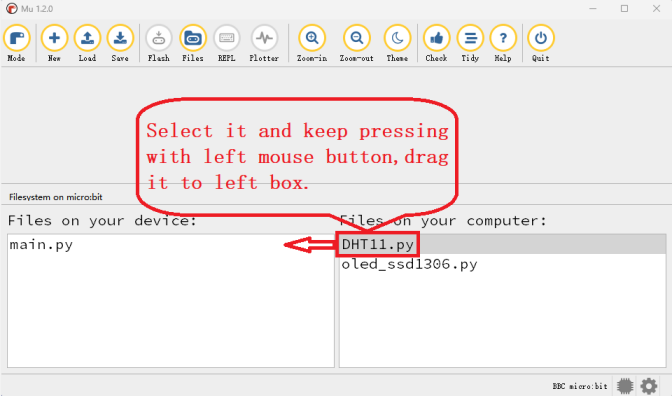The width and height of the screenshot is (672, 397).
Task: Show the Plotter pane
Action: pyautogui.click(x=264, y=43)
